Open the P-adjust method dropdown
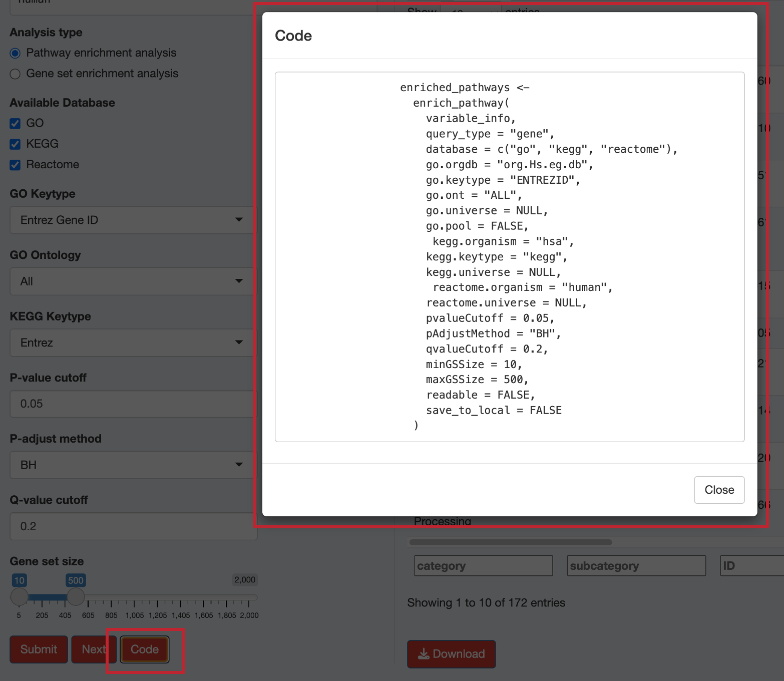 pos(133,465)
